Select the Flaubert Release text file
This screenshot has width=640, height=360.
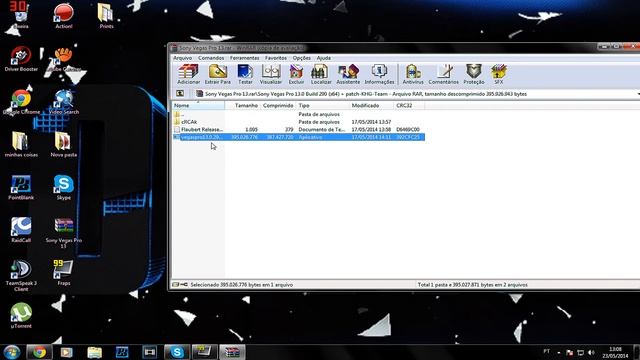point(298,129)
